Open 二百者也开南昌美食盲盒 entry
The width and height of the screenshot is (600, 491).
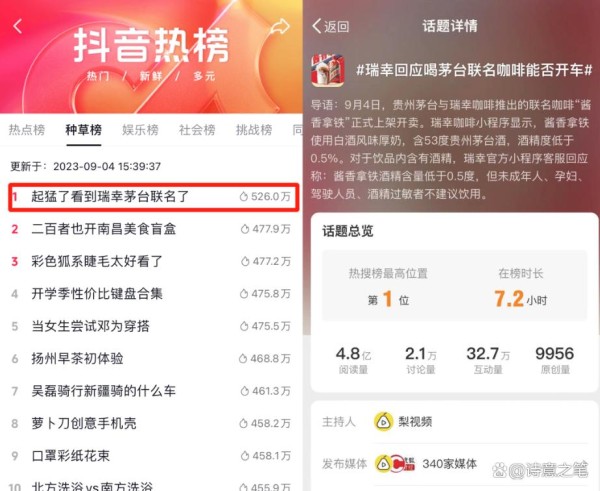tap(151, 229)
